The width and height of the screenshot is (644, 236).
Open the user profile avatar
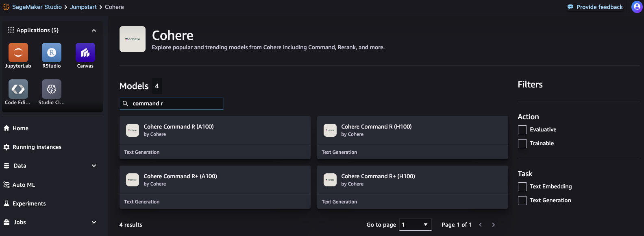(637, 7)
